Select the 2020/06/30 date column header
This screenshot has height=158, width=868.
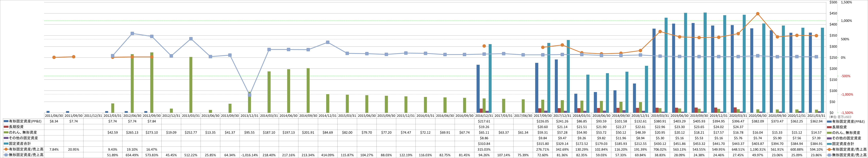pyautogui.click(x=758, y=116)
